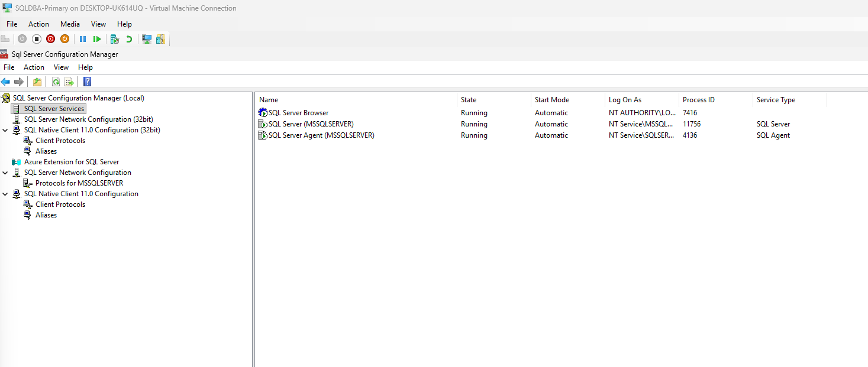Sort by the Log On As column header
Screen dimensions: 868x367
(642, 100)
